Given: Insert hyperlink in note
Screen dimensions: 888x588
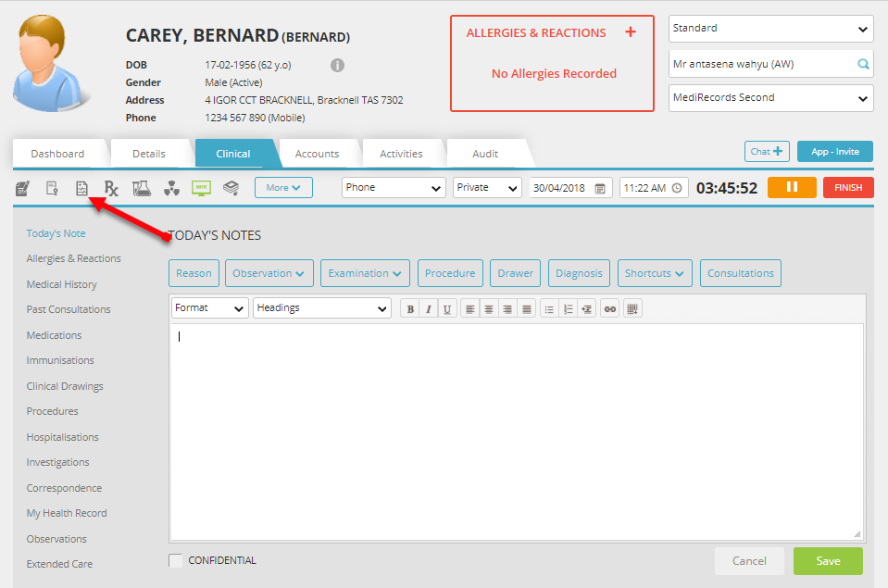Looking at the screenshot, I should (609, 308).
